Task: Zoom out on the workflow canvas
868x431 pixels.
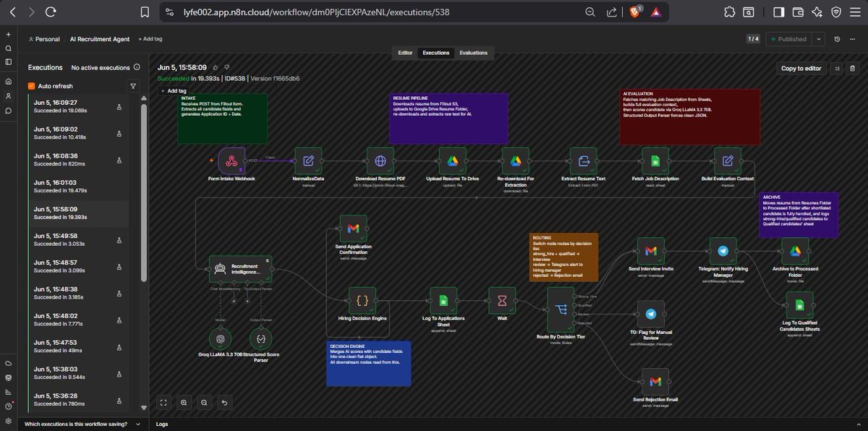Action: pos(204,402)
